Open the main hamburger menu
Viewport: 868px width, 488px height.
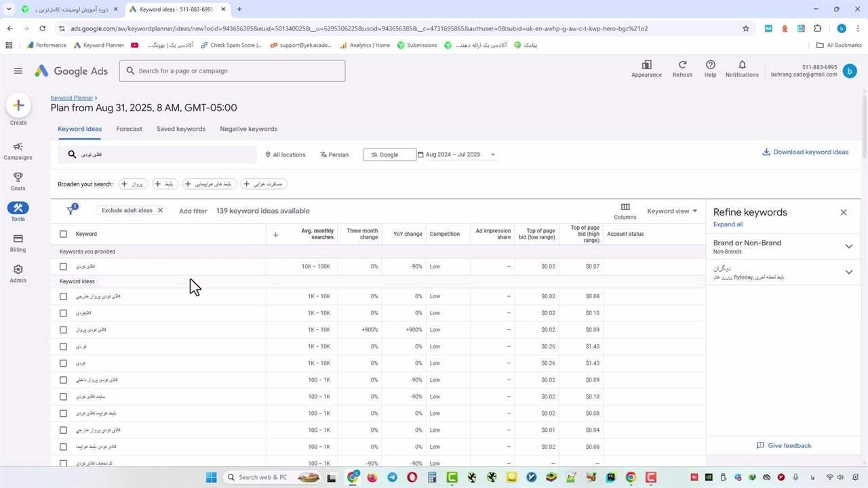[18, 71]
